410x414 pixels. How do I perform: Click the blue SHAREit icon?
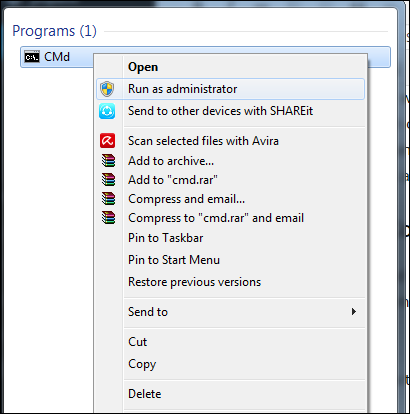(107, 111)
